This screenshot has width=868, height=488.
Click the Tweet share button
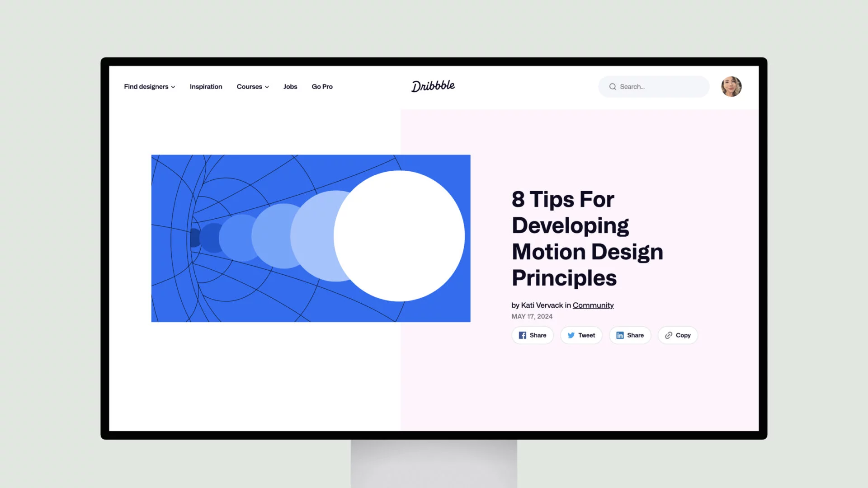point(580,335)
